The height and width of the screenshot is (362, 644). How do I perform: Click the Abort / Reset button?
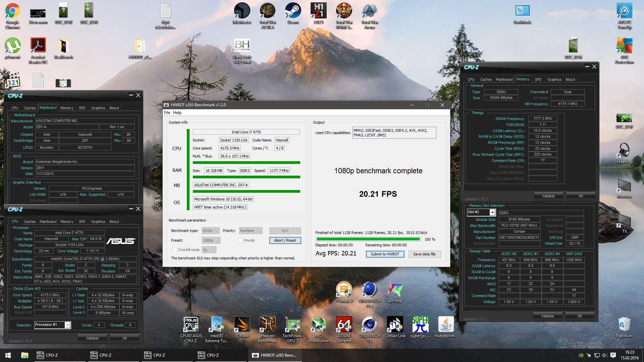(285, 240)
